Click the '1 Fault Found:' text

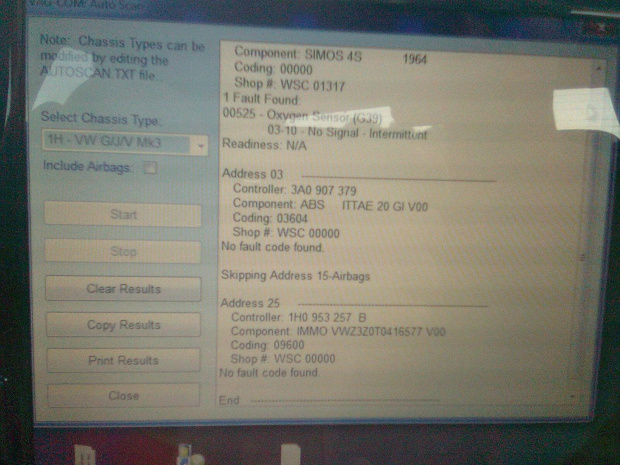(x=262, y=98)
